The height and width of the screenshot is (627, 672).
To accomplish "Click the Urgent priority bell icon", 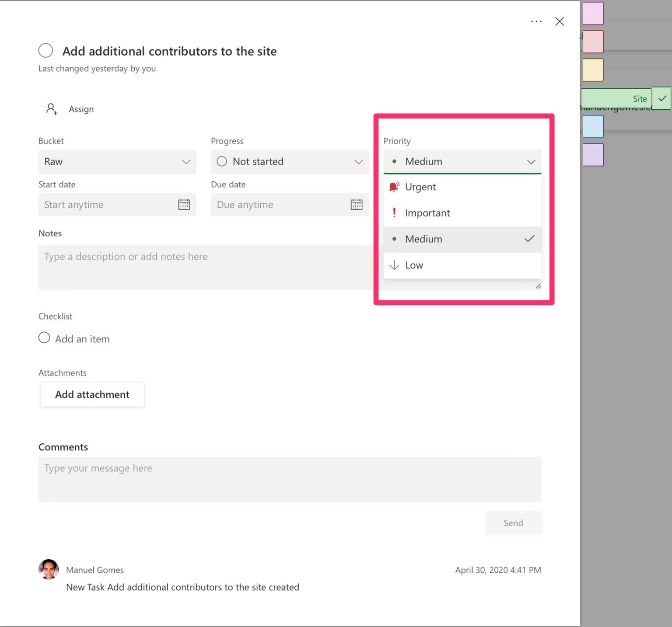I will pos(394,187).
